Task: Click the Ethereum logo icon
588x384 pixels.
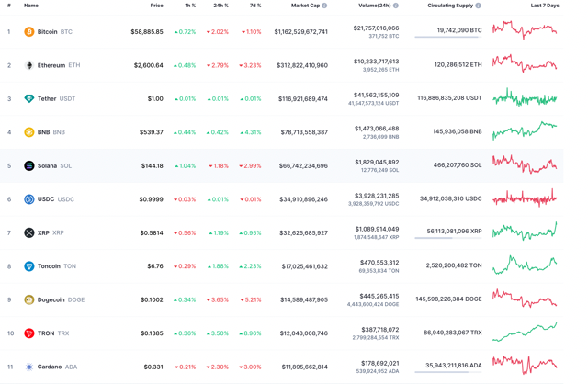Action: [x=29, y=65]
